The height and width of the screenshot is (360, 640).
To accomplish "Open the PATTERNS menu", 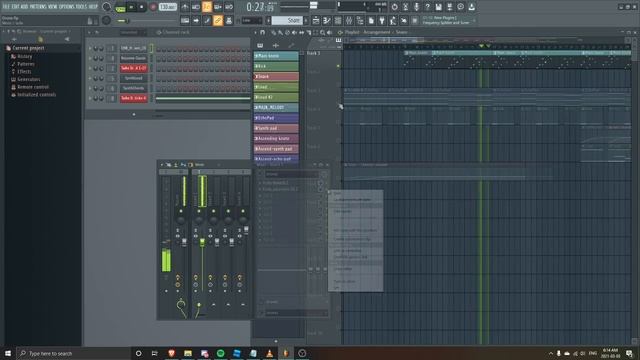I will pos(38,7).
